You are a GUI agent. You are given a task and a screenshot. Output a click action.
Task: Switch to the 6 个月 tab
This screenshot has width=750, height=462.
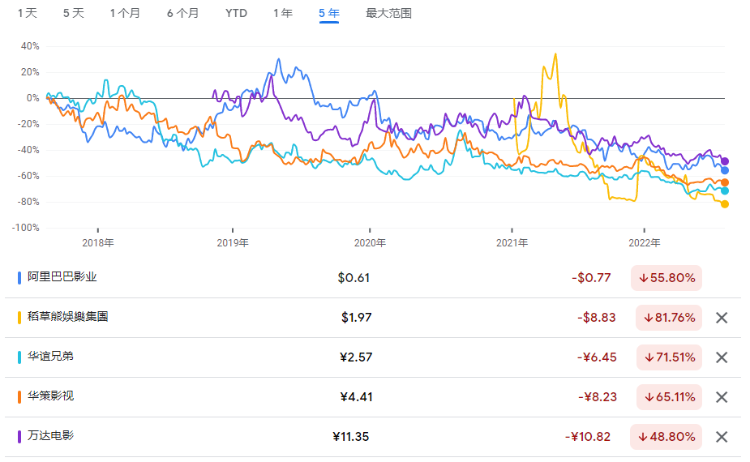[x=182, y=13]
